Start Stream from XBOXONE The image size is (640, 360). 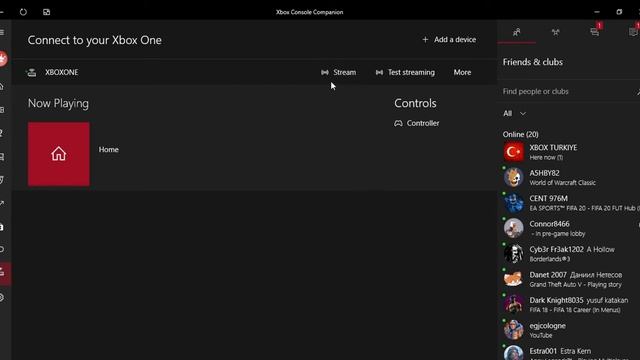pos(338,72)
